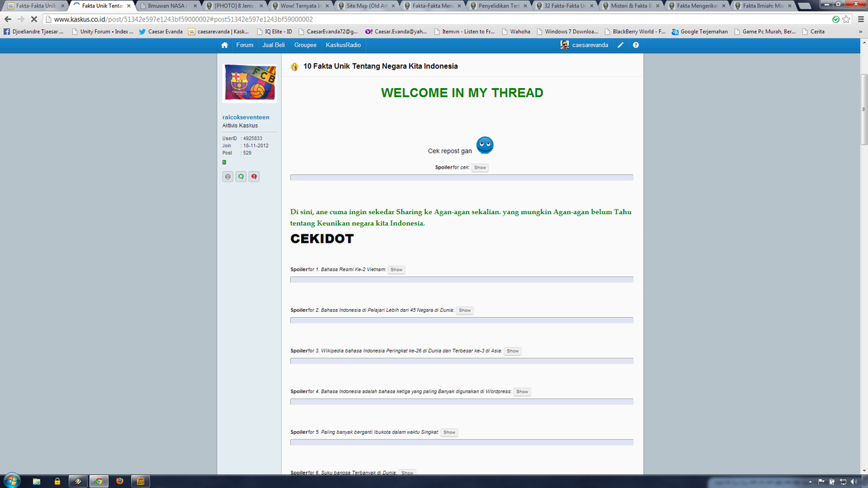The height and width of the screenshot is (488, 868).
Task: Switch to 'Wow! Ternyata' tab
Action: tap(300, 5)
